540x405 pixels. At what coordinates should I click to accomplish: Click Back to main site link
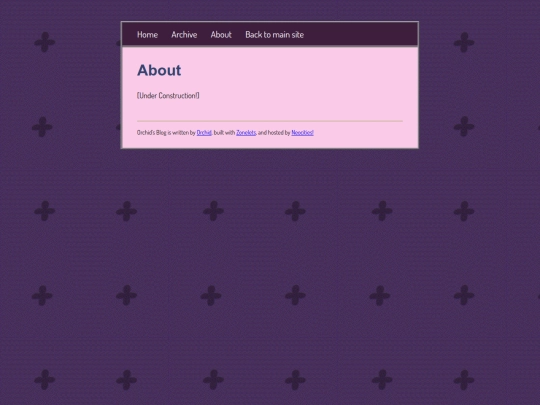[274, 34]
